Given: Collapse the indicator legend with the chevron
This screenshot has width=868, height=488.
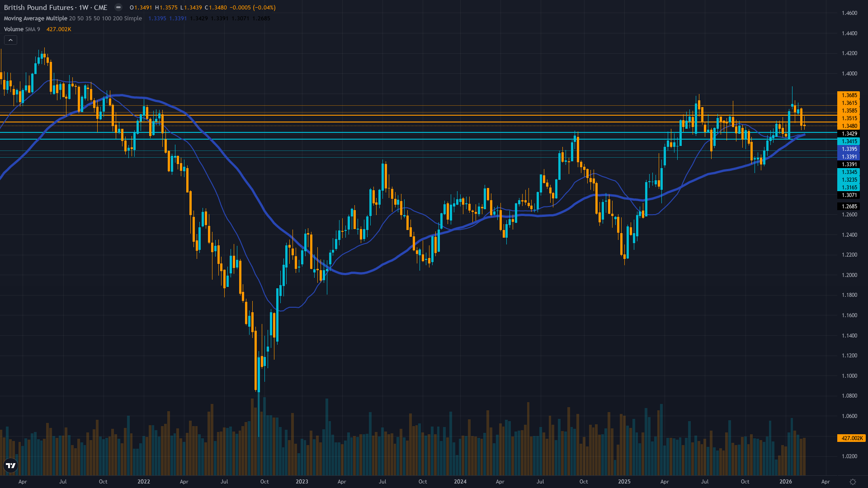Looking at the screenshot, I should point(10,40).
